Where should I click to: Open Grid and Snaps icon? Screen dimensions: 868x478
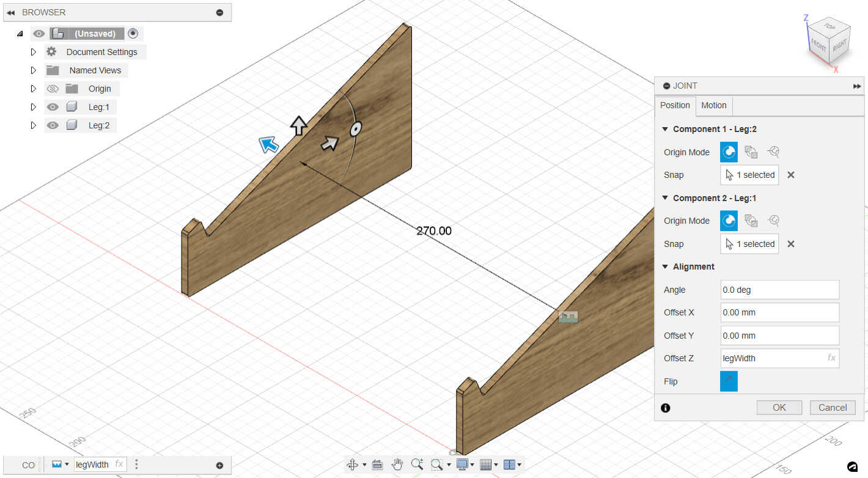[x=486, y=465]
